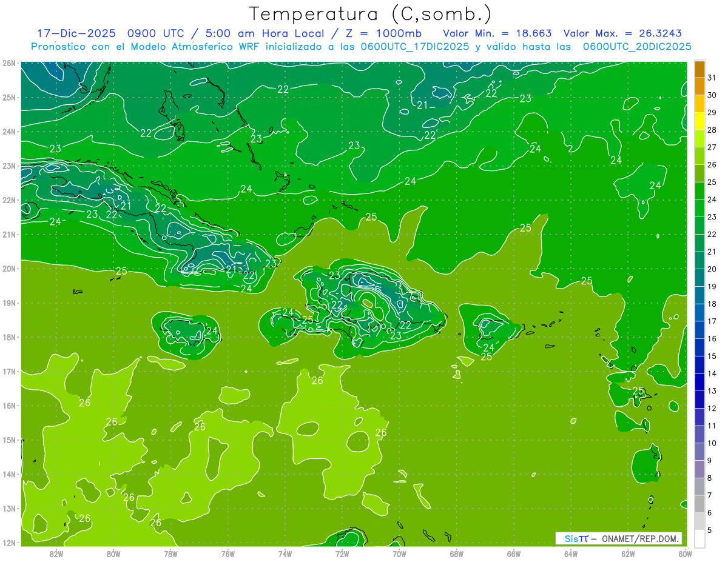This screenshot has height=562, width=728.
Task: Click the "26N" latitude axis label
Action: pos(8,63)
